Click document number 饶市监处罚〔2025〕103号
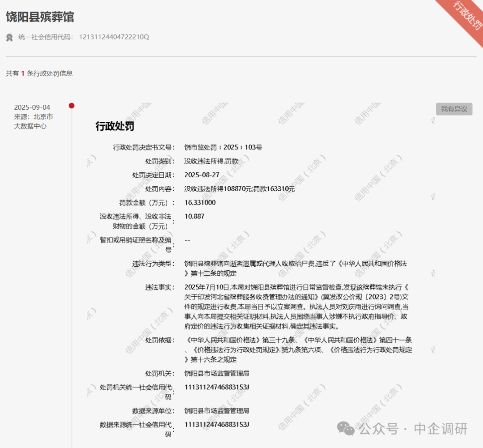The image size is (483, 448). point(223,147)
